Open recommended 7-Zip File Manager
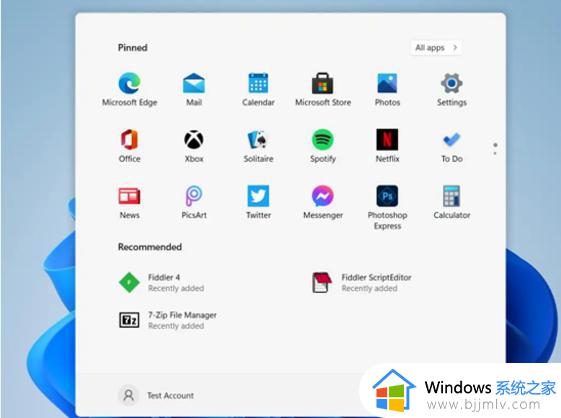 click(168, 320)
